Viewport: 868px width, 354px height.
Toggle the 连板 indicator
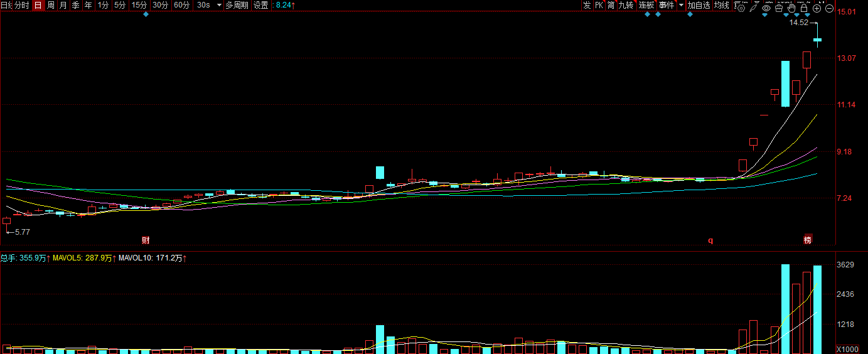(x=646, y=5)
